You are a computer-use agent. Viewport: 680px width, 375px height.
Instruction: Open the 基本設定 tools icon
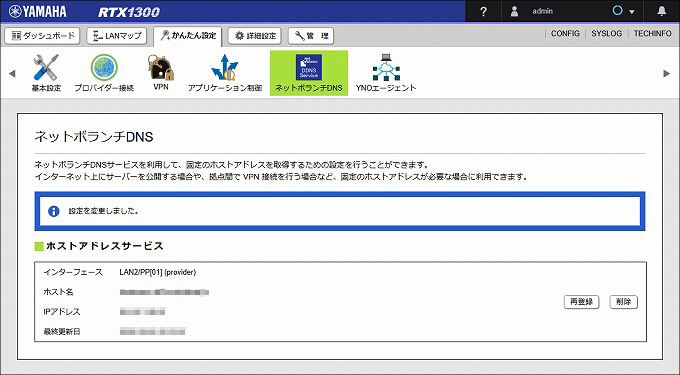(x=46, y=68)
